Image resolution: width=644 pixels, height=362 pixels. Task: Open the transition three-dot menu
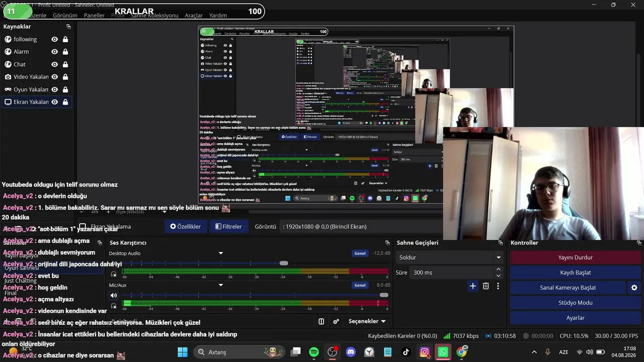coord(498,286)
